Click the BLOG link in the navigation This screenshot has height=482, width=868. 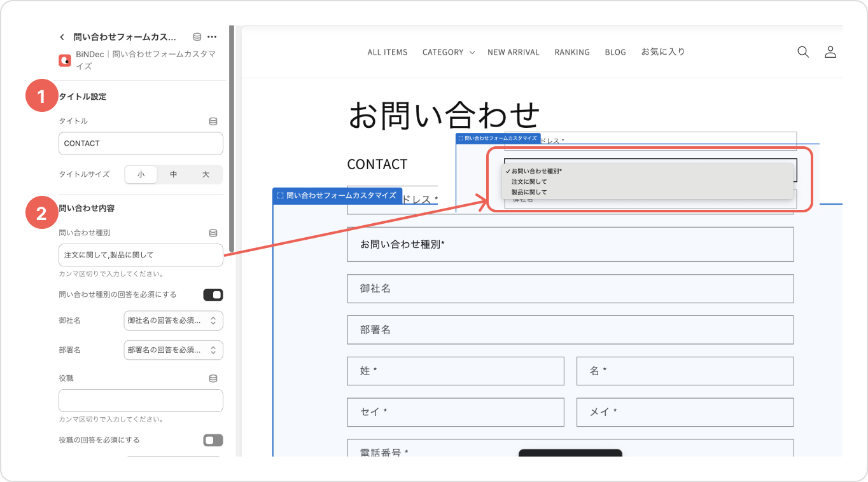pos(615,52)
